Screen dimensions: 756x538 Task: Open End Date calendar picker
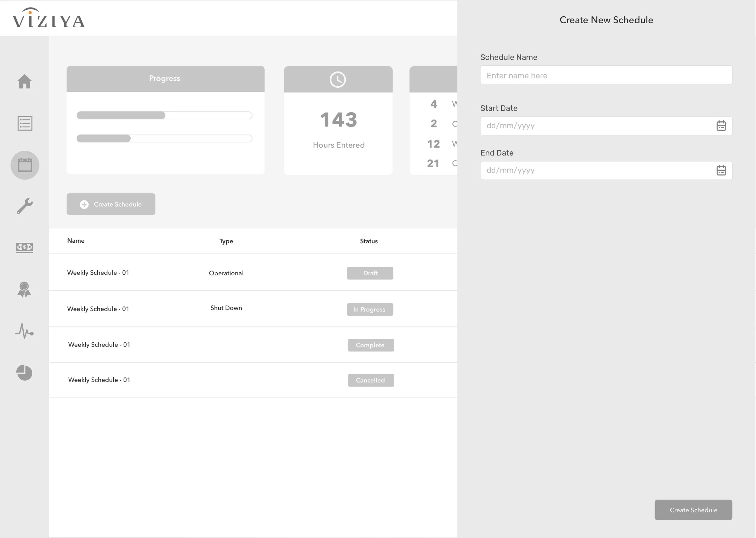[721, 170]
